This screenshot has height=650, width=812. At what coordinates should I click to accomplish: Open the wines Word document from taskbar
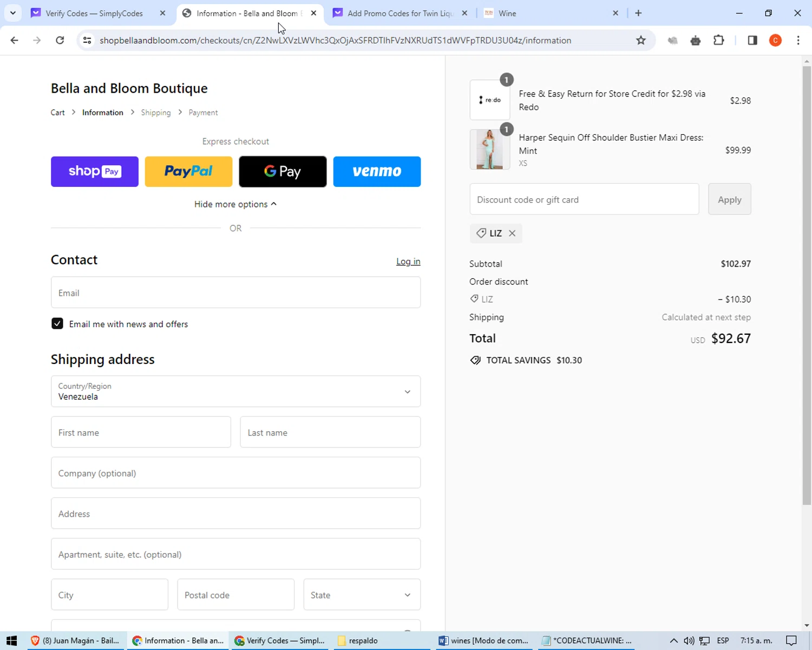click(483, 640)
